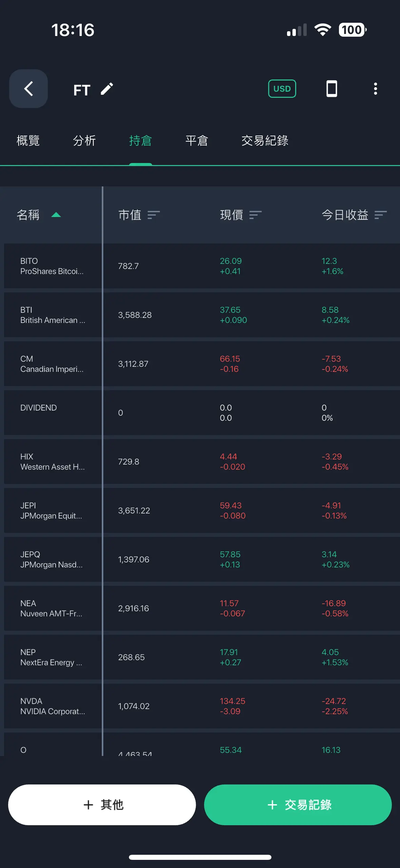Screen dimensions: 400x868
Task: Go back with the left chevron button
Action: 28,89
